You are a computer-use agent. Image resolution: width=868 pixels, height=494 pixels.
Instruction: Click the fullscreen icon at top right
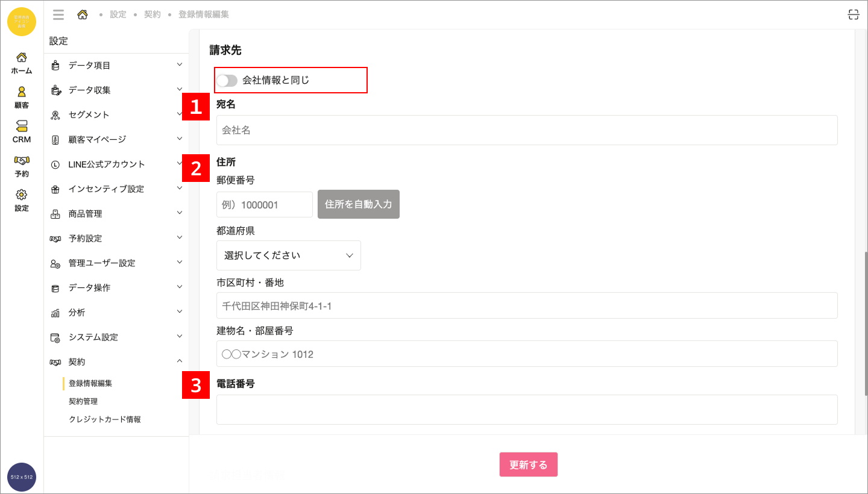click(x=853, y=14)
